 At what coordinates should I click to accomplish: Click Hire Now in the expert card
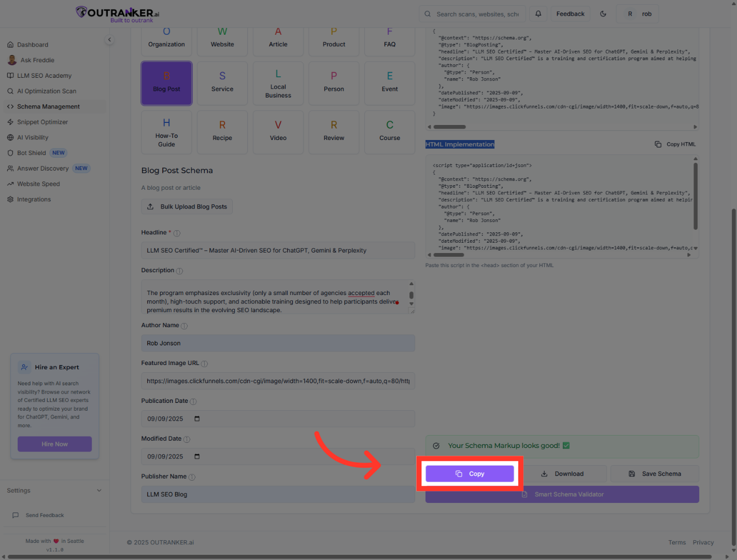[x=55, y=444]
